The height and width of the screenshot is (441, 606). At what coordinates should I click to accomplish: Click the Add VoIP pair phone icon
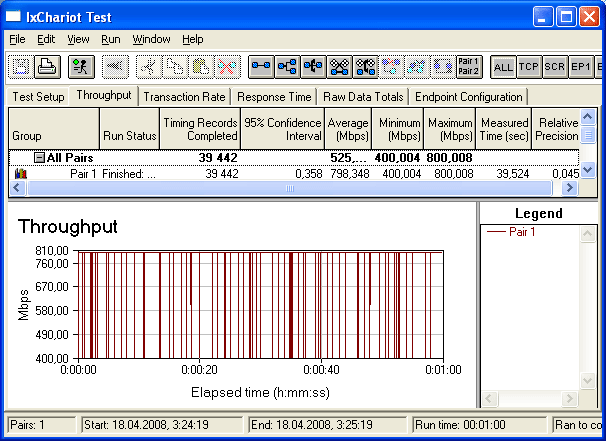click(313, 66)
